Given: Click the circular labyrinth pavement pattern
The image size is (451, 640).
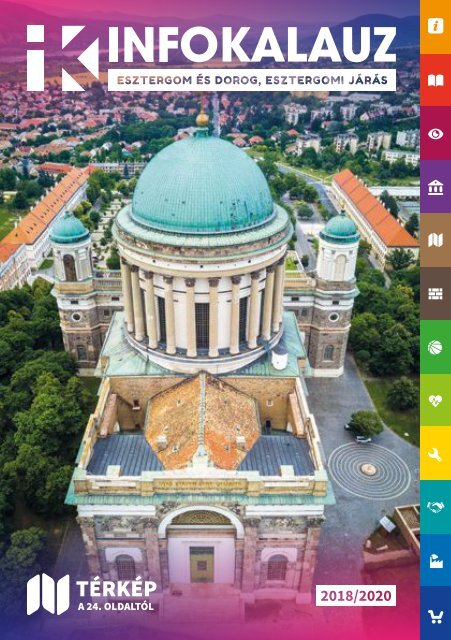Looking at the screenshot, I should tap(369, 471).
